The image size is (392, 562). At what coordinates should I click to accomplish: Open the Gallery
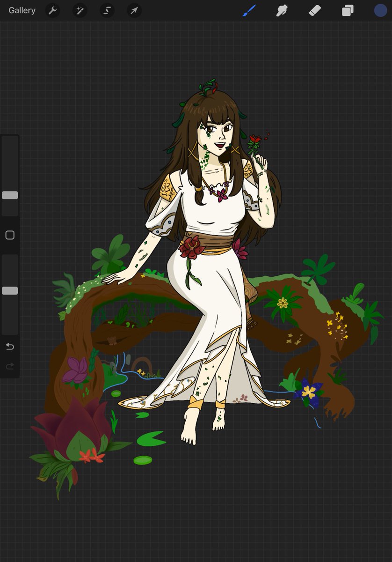pos(22,10)
